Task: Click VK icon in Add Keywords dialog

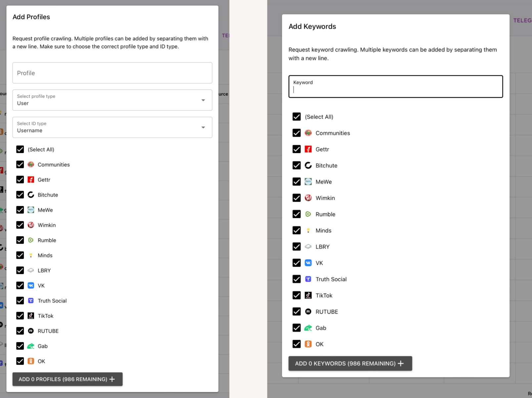Action: point(308,263)
